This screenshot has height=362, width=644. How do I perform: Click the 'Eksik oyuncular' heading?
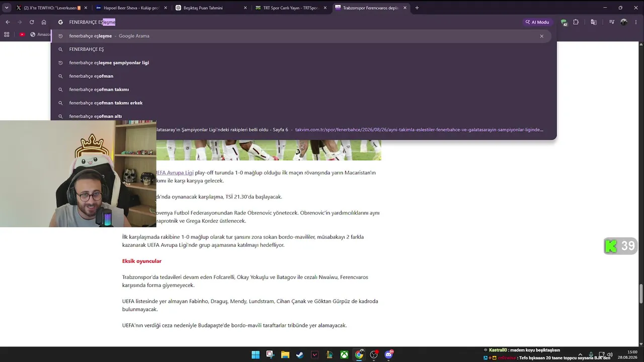(x=142, y=261)
